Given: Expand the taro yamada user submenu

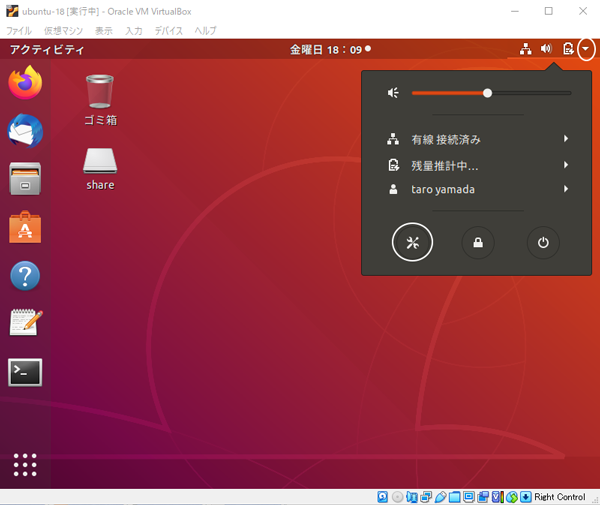Looking at the screenshot, I should (x=477, y=189).
